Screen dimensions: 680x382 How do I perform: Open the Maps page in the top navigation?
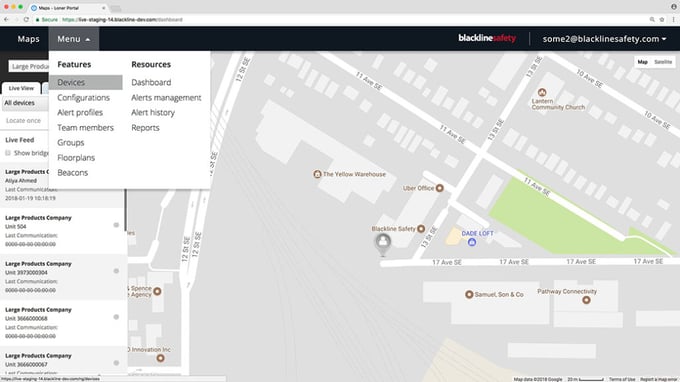28,39
